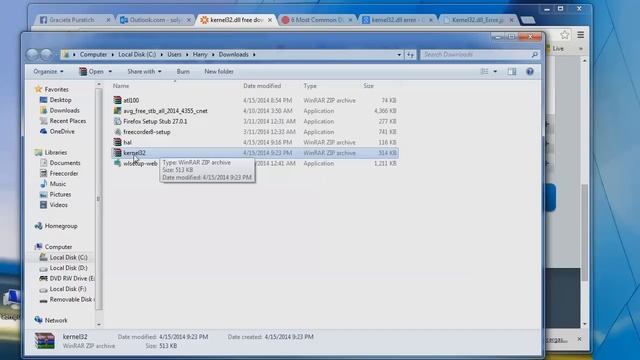Open the Share with dropdown
640x360 pixels.
click(144, 71)
